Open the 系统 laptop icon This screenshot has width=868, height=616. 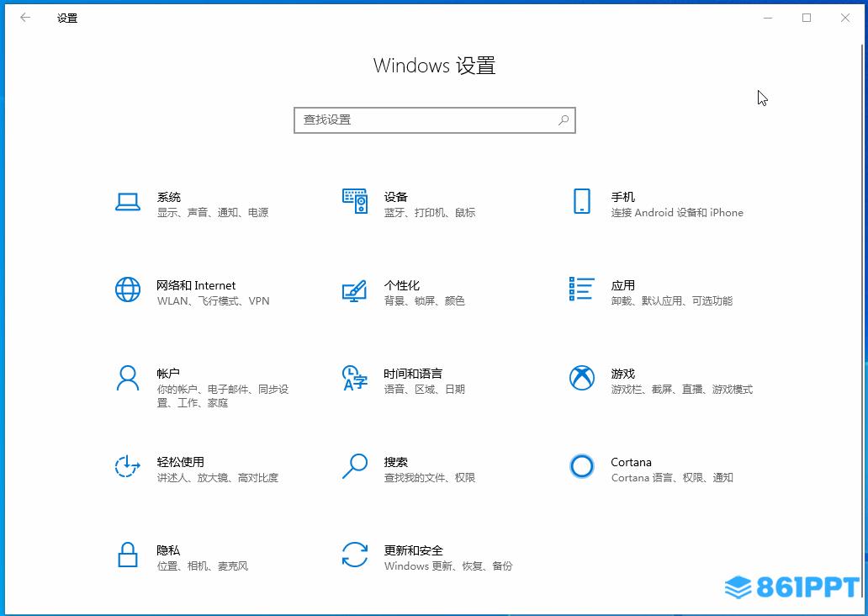(x=127, y=202)
